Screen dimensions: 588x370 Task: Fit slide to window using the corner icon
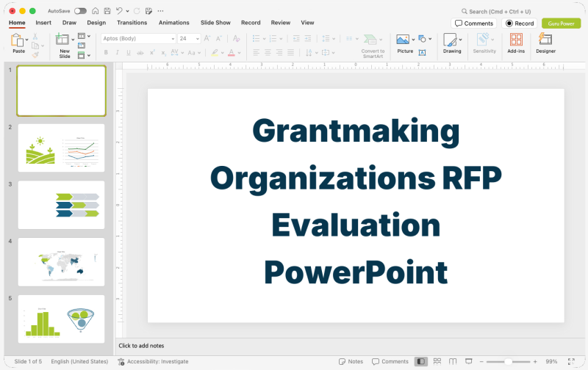[571, 361]
